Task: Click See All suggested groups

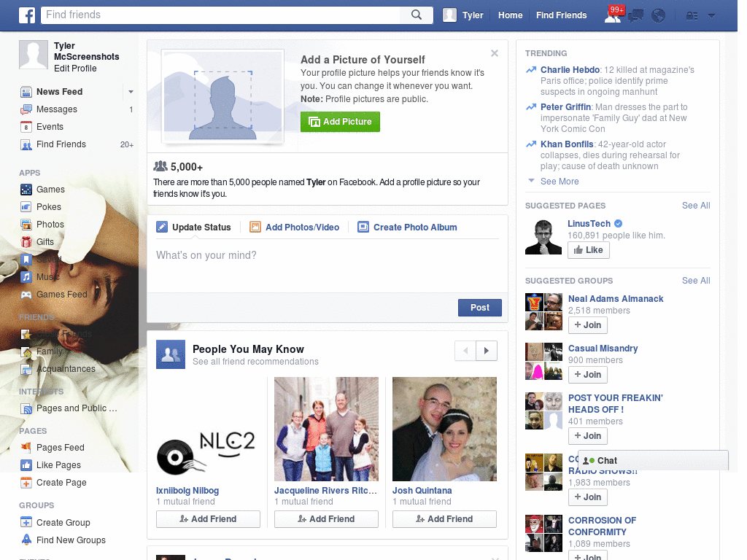Action: (x=695, y=281)
